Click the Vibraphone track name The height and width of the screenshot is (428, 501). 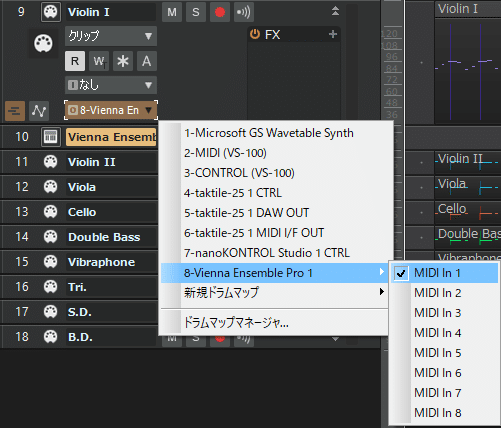[x=101, y=262]
